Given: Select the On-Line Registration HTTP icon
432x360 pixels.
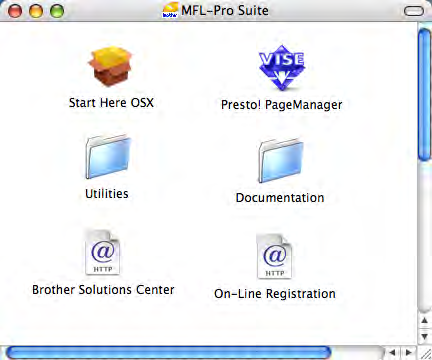Looking at the screenshot, I should click(x=274, y=256).
